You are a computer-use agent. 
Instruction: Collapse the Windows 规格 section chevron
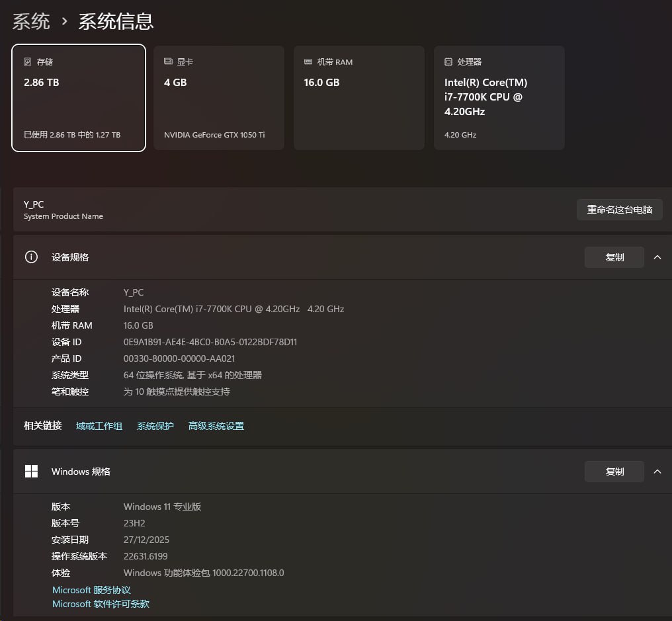pyautogui.click(x=657, y=472)
